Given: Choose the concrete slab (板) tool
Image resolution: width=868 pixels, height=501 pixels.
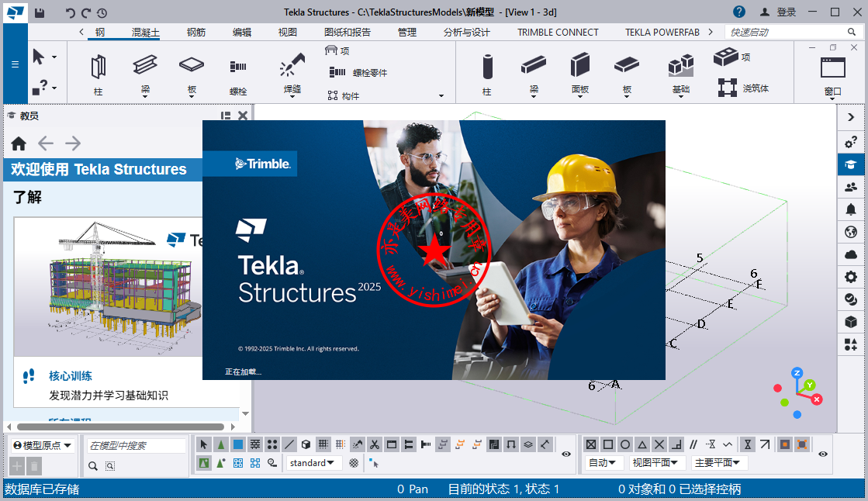Looking at the screenshot, I should pyautogui.click(x=627, y=74).
